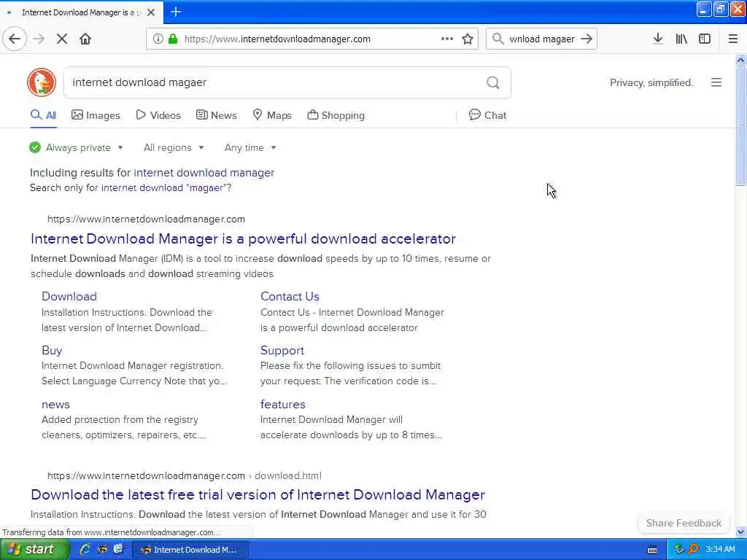Stop loading the page with X button
The width and height of the screenshot is (747, 560).
(x=62, y=39)
